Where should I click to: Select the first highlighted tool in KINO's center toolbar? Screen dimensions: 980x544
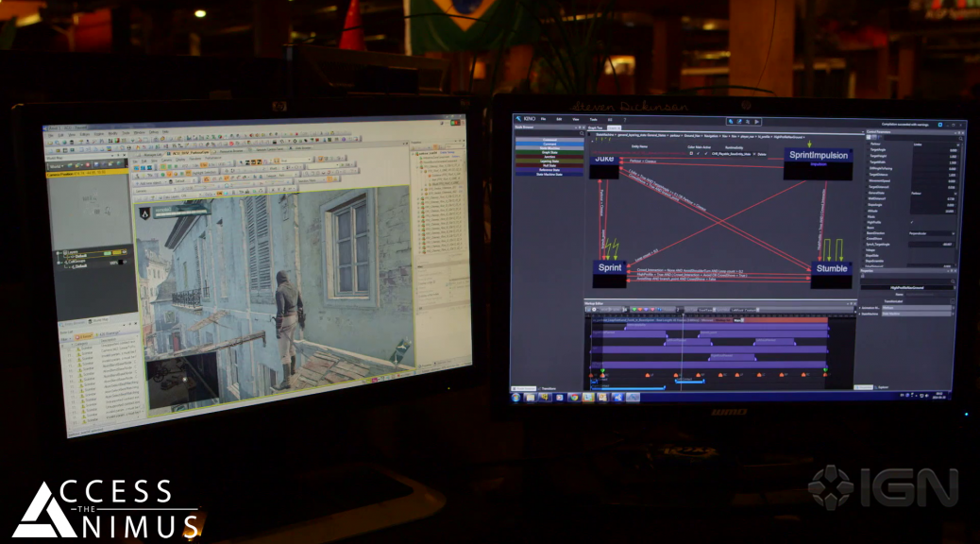(x=731, y=122)
